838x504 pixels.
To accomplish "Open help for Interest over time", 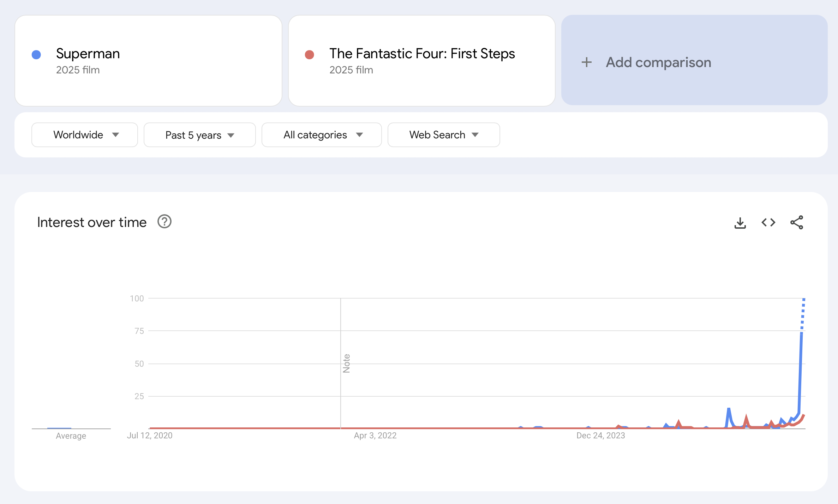I will point(164,222).
